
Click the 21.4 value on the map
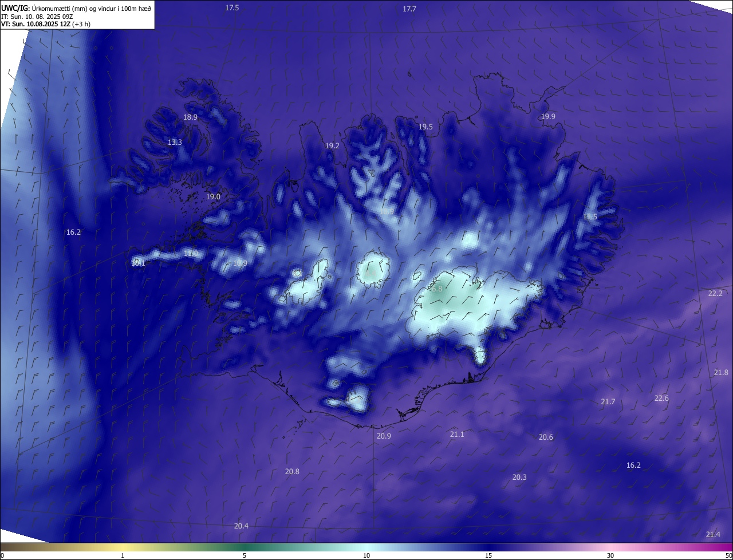point(713,535)
